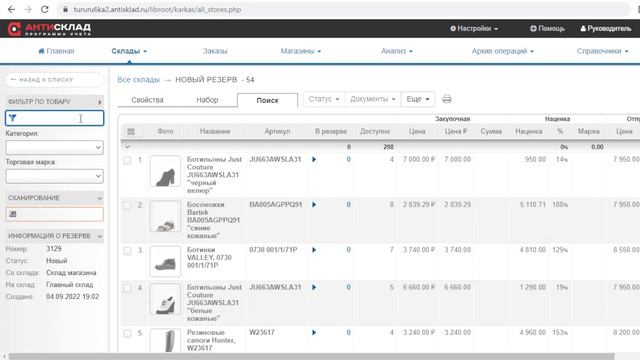Click blue arrow for row JU663AWSLA31 черный велюр
This screenshot has height=360, width=640.
pos(314,159)
